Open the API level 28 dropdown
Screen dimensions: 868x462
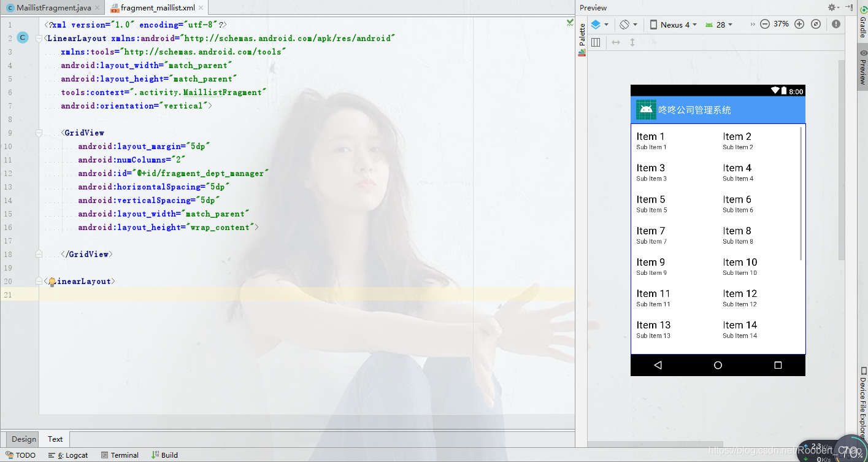tap(719, 25)
